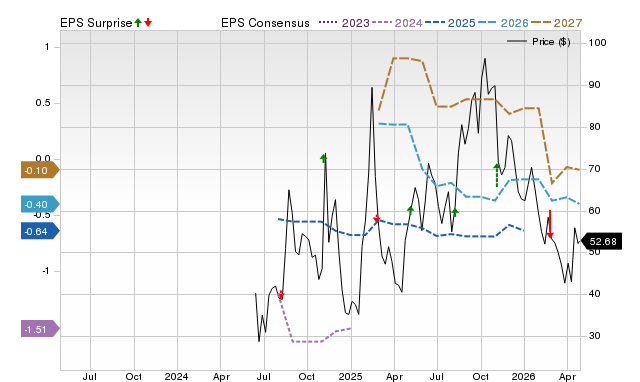Click the left axis EPS label -1

[x=45, y=271]
